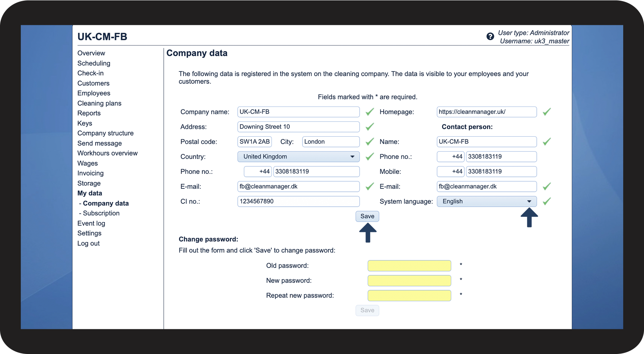
Task: Click green checkmark beside Company name field
Action: tap(370, 112)
